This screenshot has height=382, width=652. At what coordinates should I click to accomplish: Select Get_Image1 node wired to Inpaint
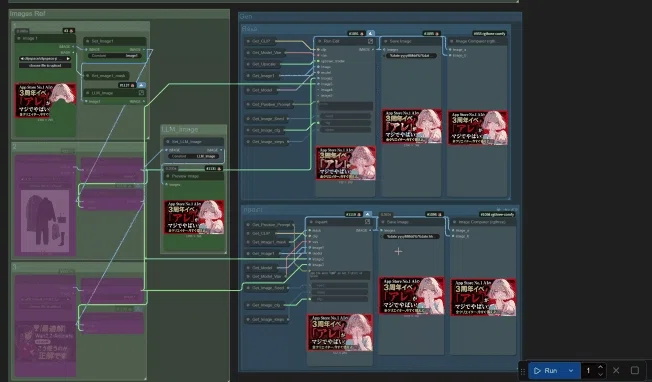coord(263,253)
